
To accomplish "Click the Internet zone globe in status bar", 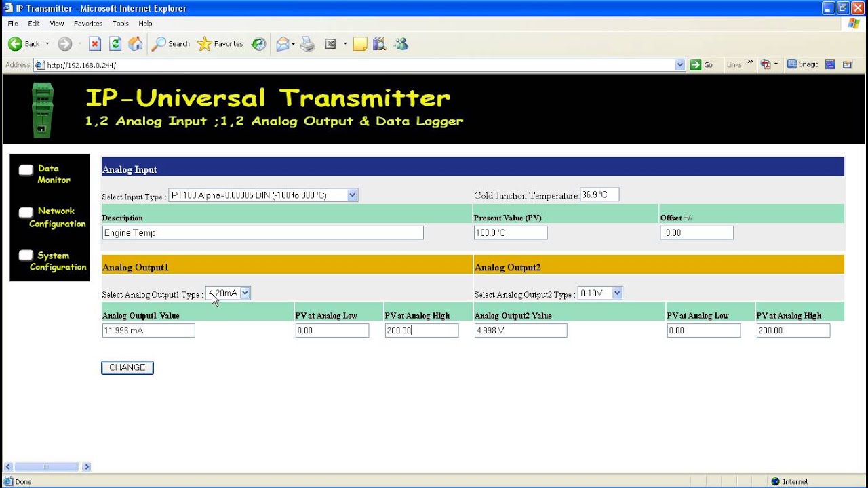I will [775, 482].
